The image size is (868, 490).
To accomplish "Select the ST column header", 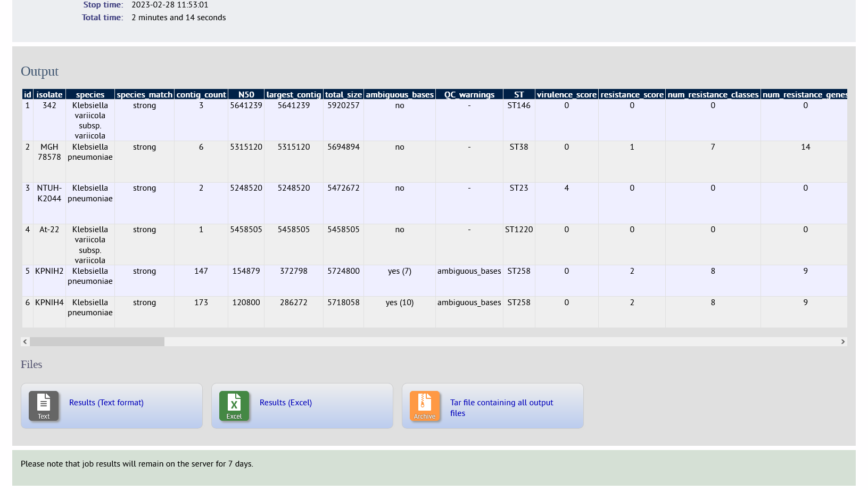I will click(519, 95).
